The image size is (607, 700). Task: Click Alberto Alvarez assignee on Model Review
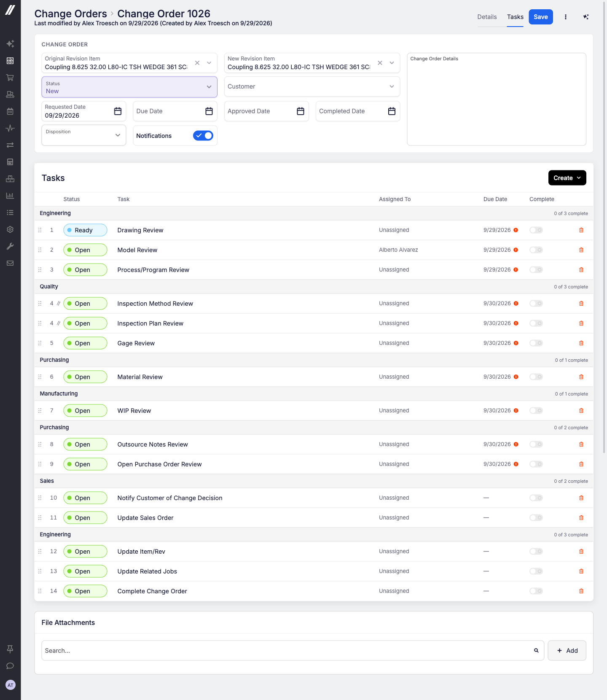coord(398,250)
